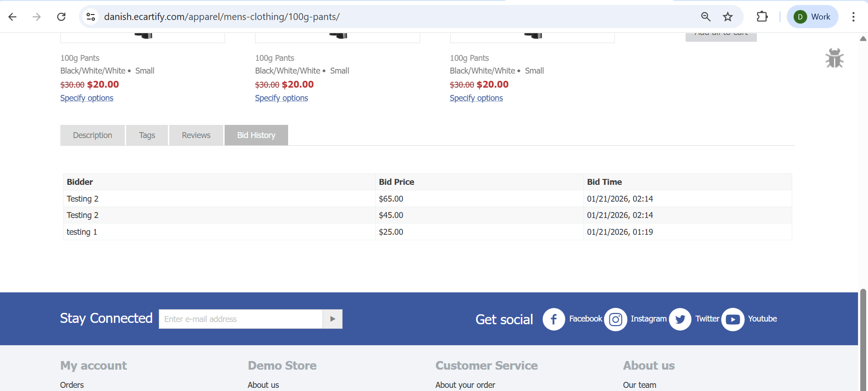Open the Instagram icon link
868x391 pixels.
[x=615, y=319]
